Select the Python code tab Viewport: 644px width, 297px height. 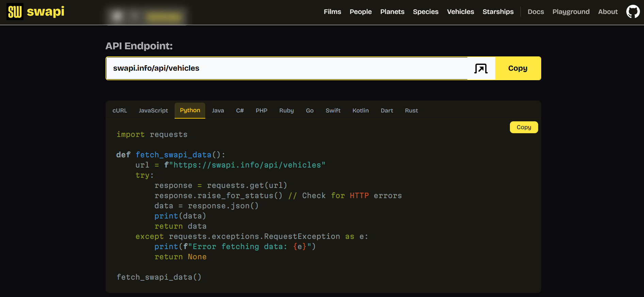(190, 110)
